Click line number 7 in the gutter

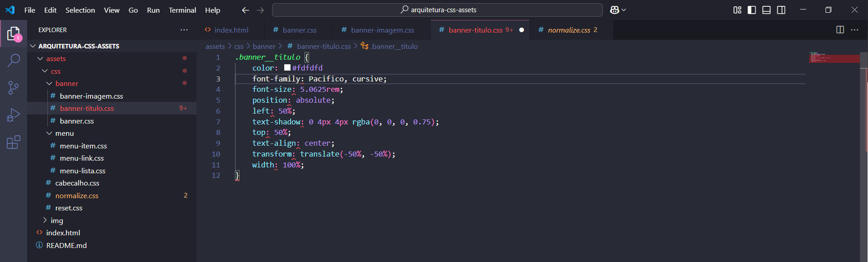coord(218,122)
